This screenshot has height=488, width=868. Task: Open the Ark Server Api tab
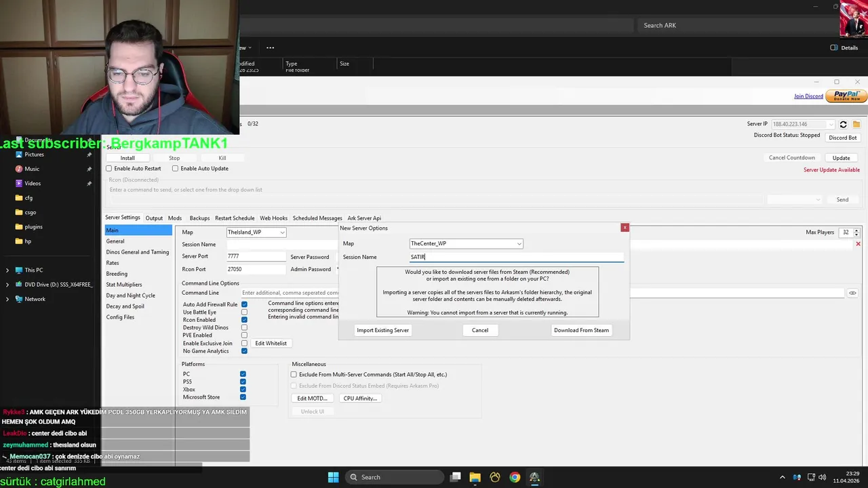click(364, 218)
